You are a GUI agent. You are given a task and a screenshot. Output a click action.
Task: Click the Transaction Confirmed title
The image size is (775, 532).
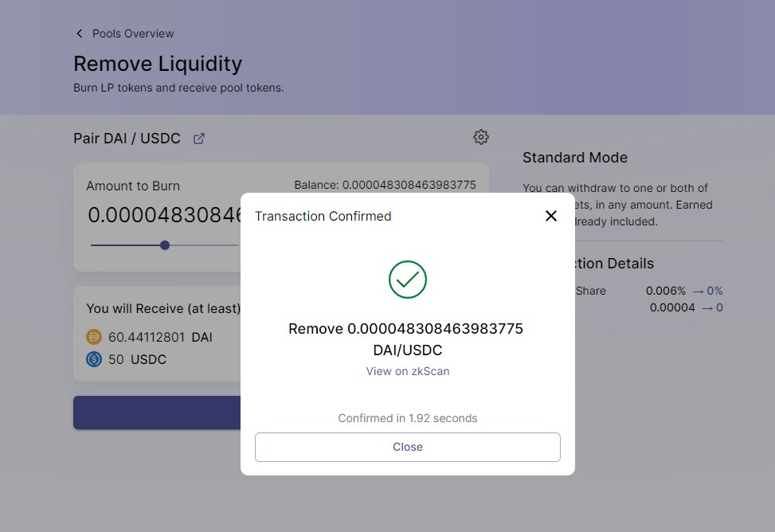[323, 217]
